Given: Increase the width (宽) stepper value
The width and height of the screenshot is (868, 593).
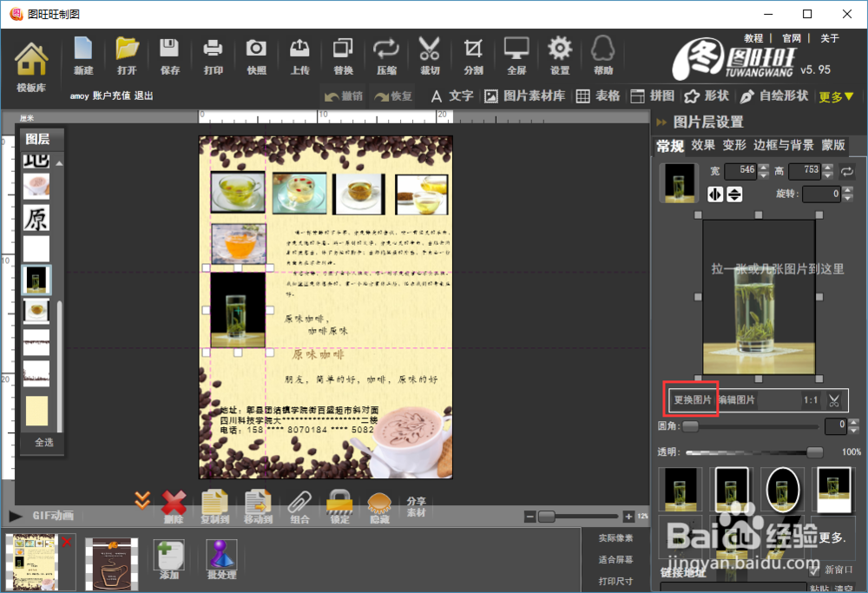Looking at the screenshot, I should pyautogui.click(x=764, y=168).
